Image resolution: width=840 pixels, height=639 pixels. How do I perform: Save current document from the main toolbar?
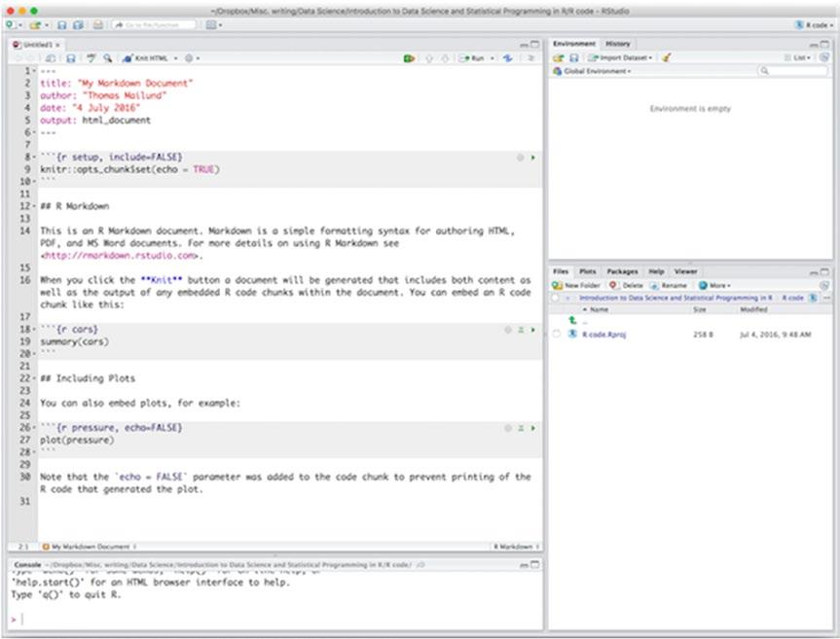[62, 25]
